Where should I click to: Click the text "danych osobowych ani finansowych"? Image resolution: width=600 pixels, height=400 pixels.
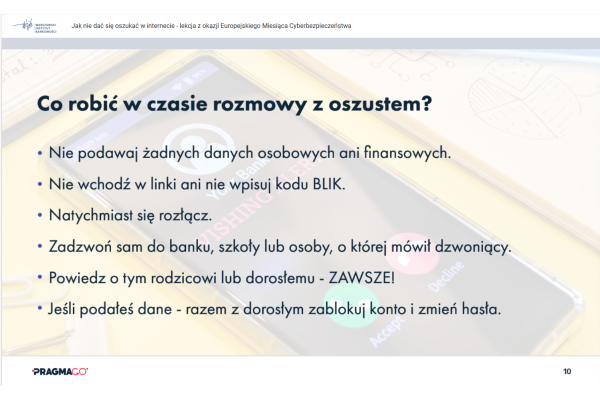340,154
